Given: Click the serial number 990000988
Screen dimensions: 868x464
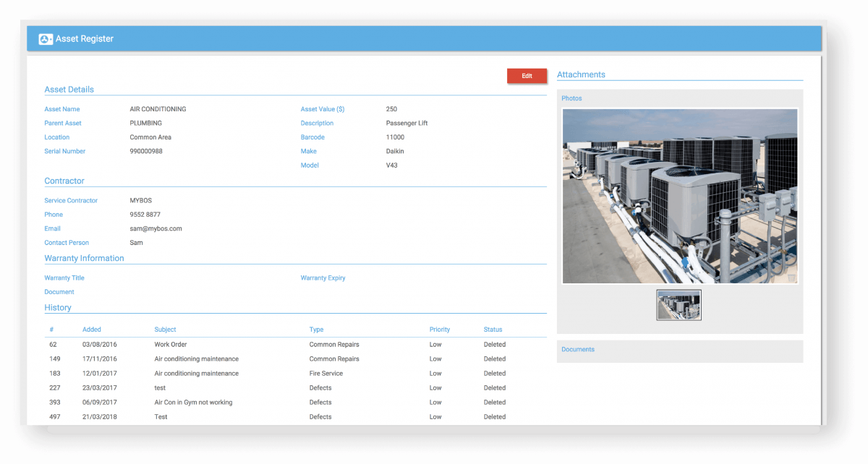Looking at the screenshot, I should tap(146, 151).
